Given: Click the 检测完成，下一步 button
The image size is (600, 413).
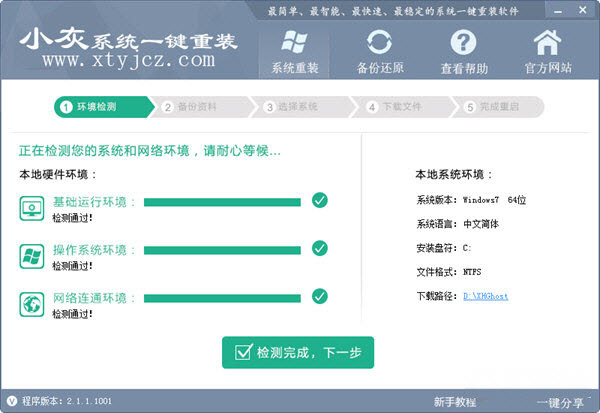Looking at the screenshot, I should [298, 353].
